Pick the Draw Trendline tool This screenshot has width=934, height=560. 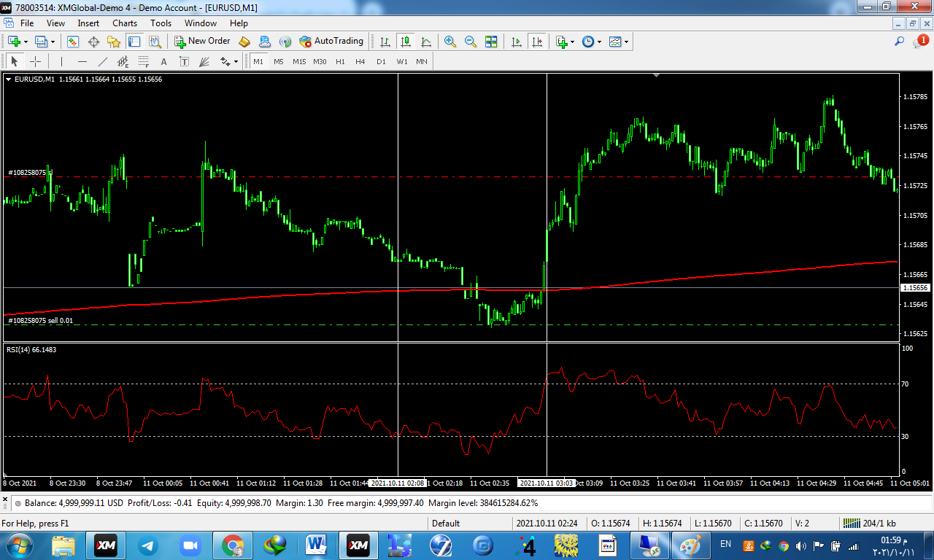coord(103,62)
